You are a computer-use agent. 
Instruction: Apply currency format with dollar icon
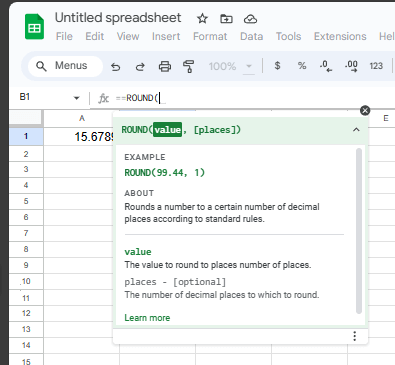click(277, 66)
